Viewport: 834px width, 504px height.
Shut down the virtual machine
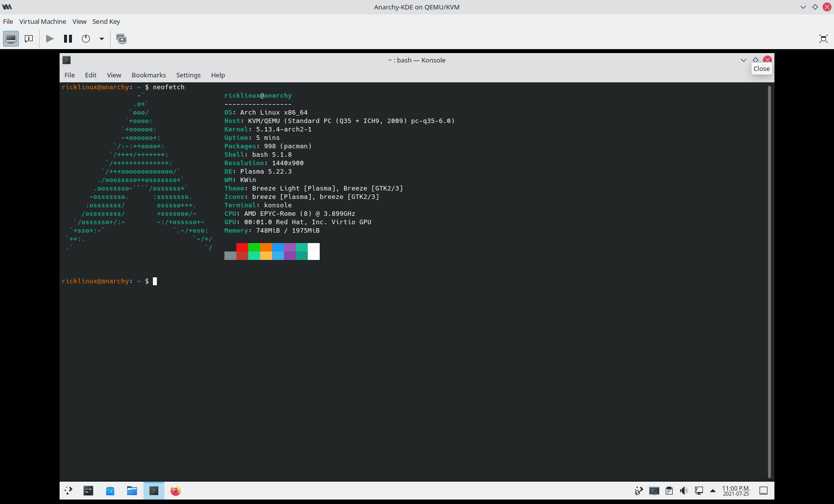pyautogui.click(x=86, y=39)
